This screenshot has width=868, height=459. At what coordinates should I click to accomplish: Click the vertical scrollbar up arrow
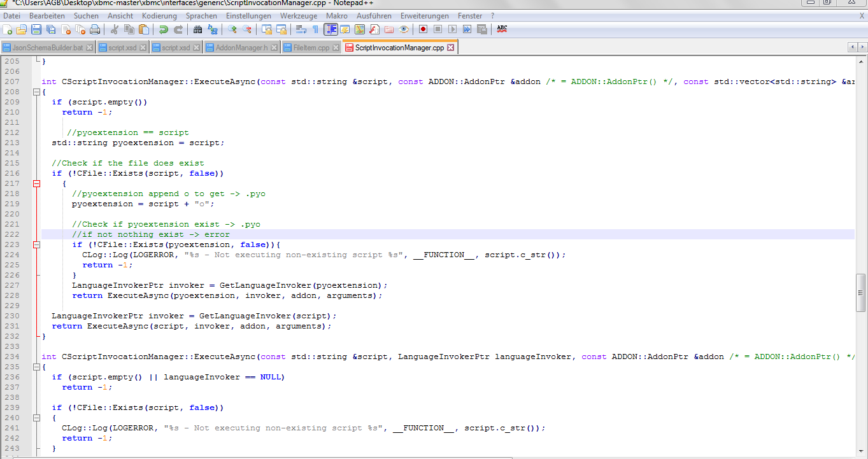click(861, 61)
